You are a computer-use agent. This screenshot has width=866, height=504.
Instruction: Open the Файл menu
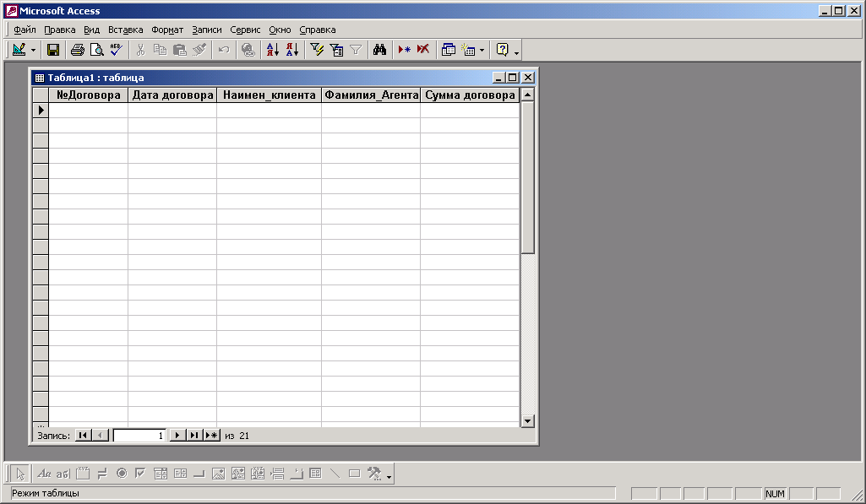[25, 30]
